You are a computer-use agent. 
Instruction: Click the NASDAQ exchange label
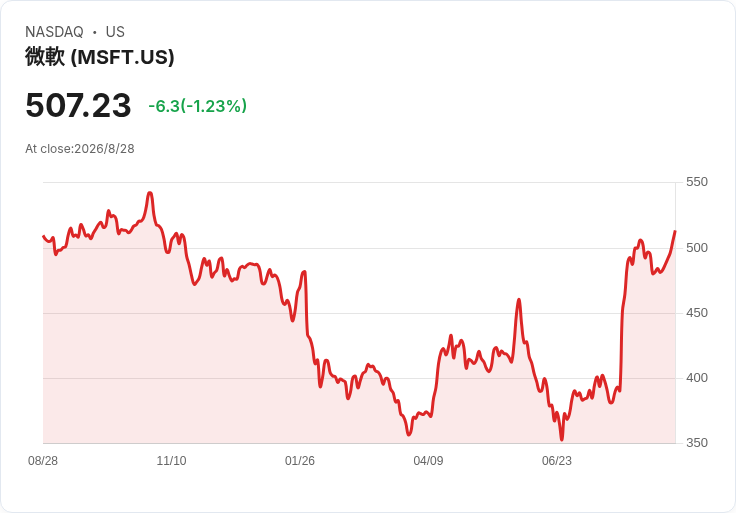pos(54,32)
